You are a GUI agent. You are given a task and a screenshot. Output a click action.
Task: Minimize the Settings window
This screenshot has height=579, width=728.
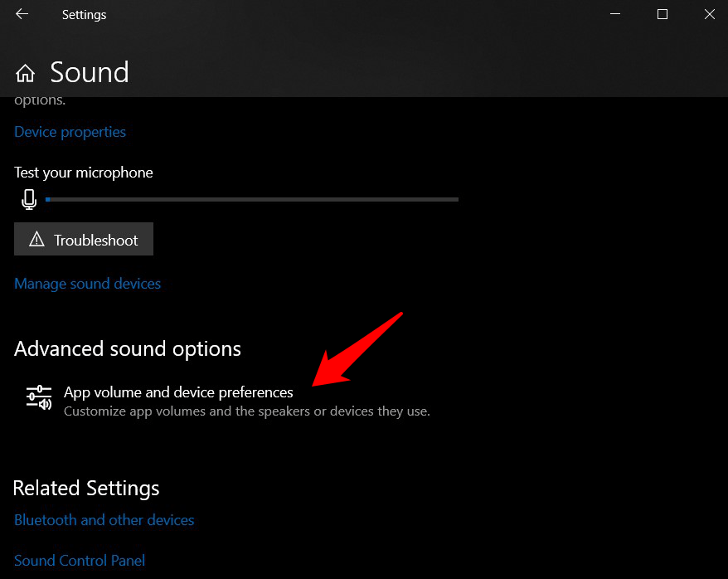click(x=614, y=14)
